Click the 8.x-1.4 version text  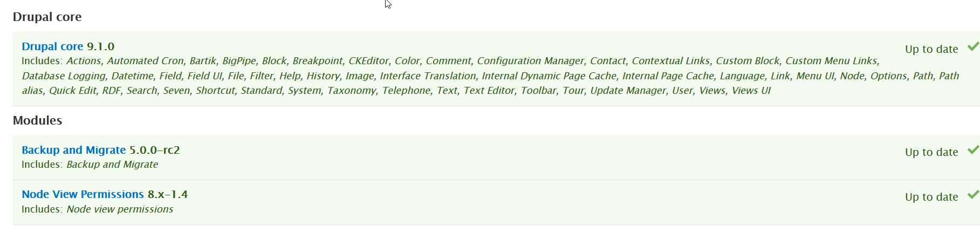tap(168, 194)
